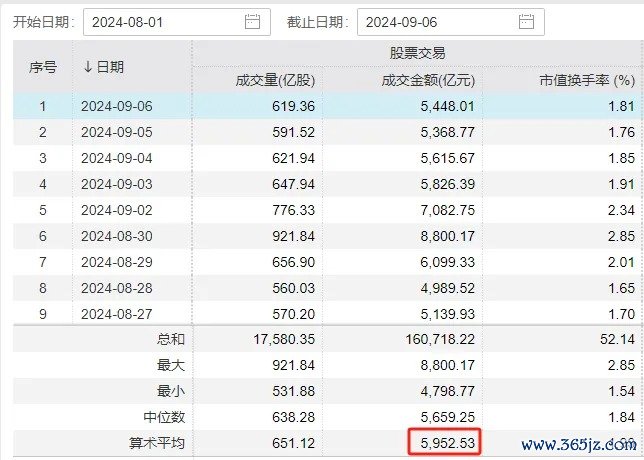Open the start date calendar icon

252,21
